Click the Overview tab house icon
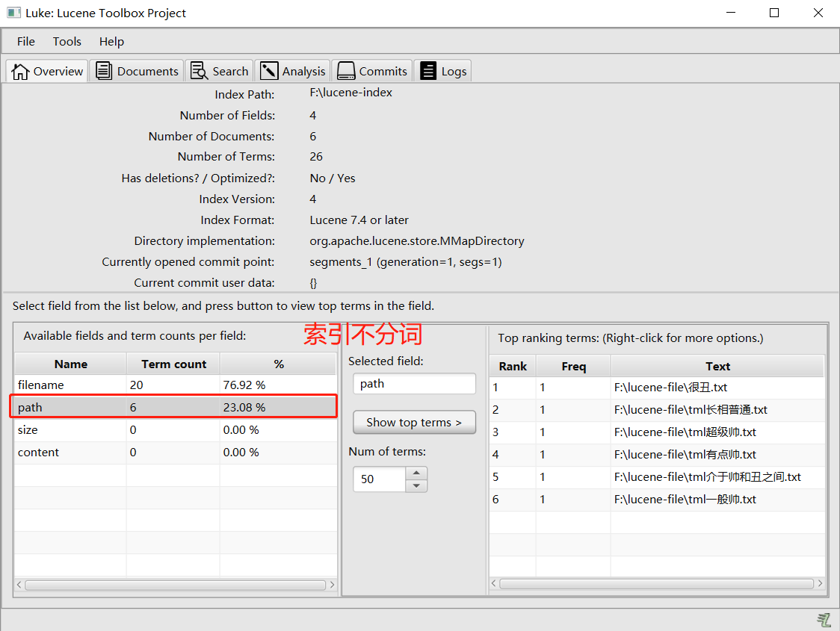 (20, 71)
